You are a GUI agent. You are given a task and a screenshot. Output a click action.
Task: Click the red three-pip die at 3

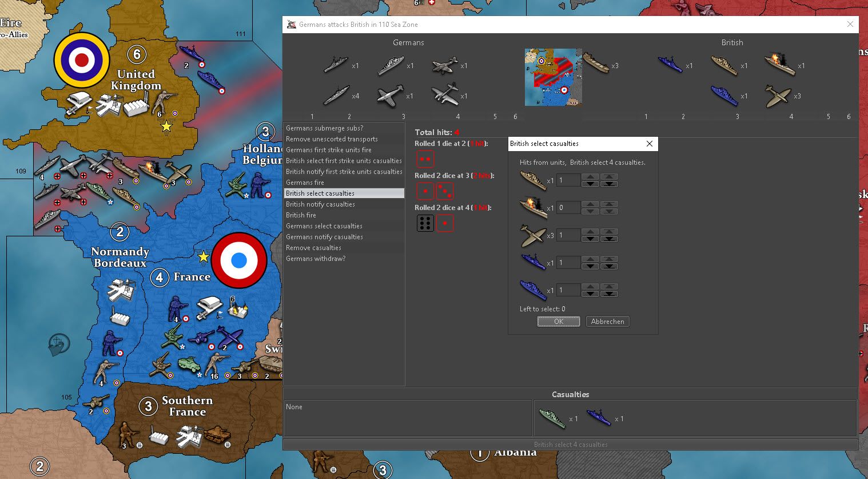tap(445, 191)
